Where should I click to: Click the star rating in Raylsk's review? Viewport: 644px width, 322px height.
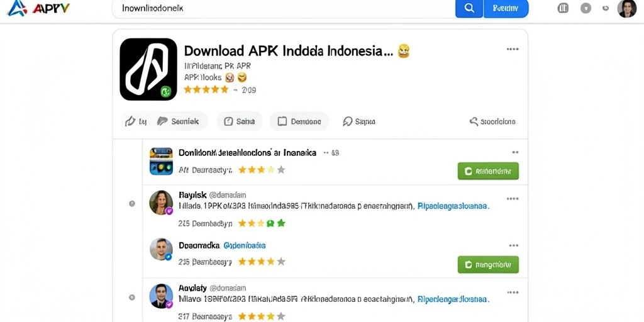(262, 223)
